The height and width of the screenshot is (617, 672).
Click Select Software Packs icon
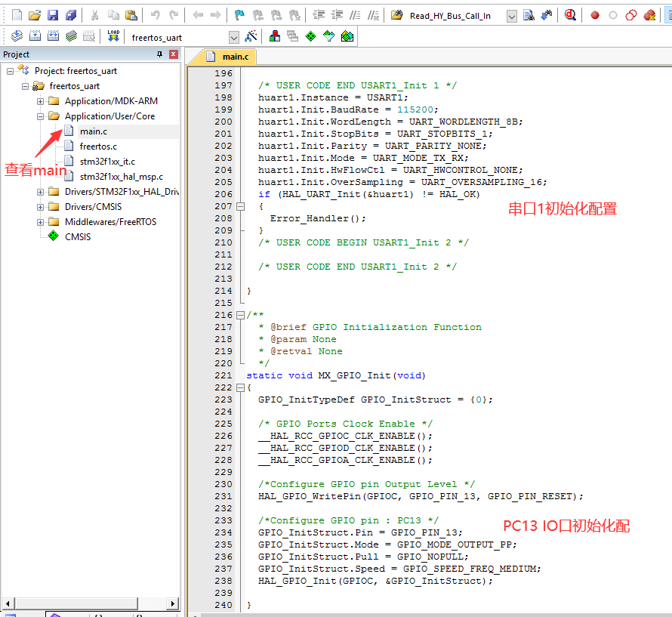[x=329, y=36]
